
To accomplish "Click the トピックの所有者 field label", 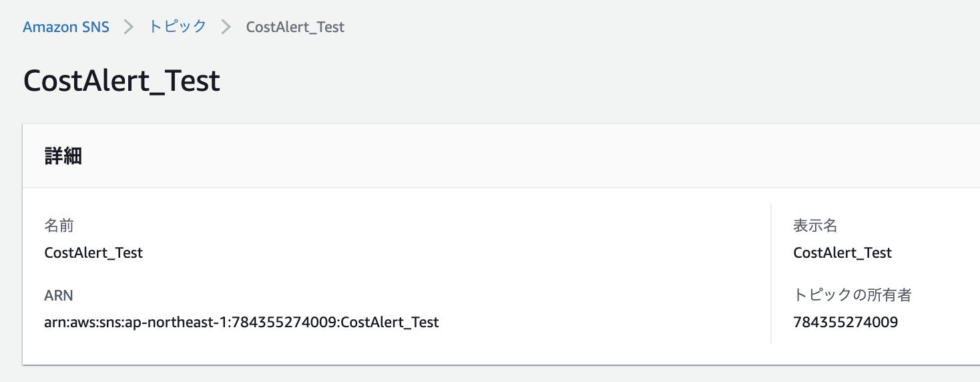I will [852, 295].
